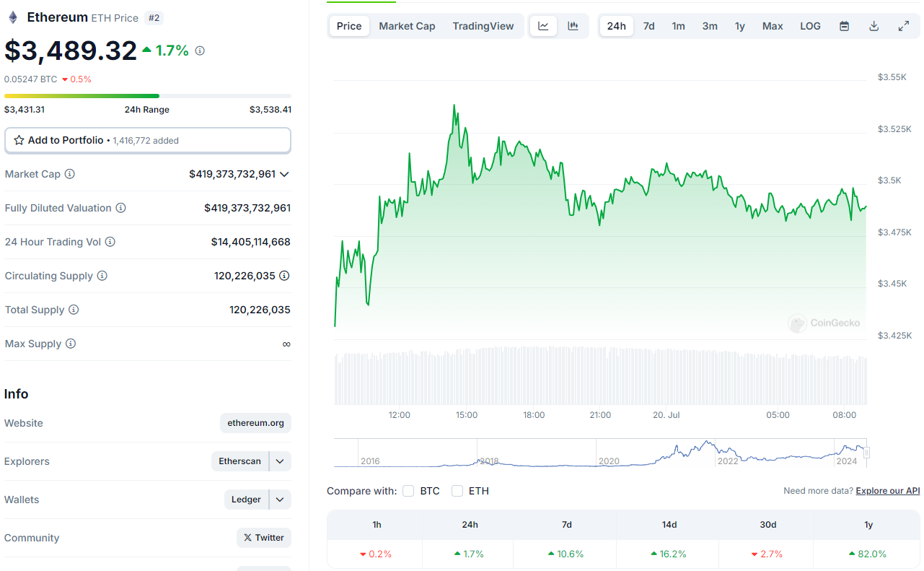Grab the right handle of the history navigator
Viewport: 924px width, 571px height.
click(867, 453)
